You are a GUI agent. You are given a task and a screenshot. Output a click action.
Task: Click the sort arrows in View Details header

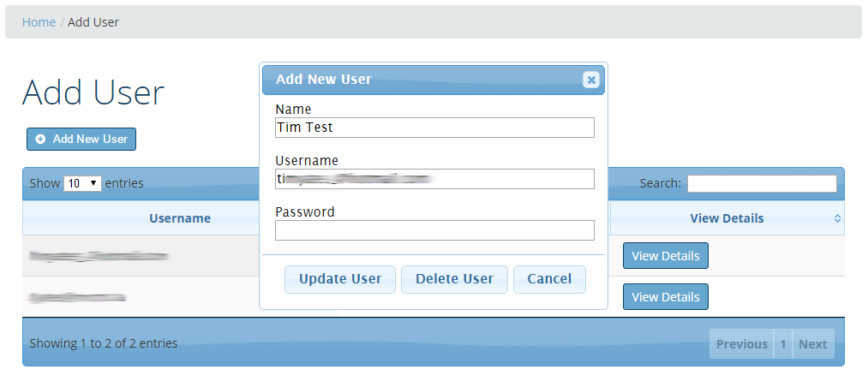click(837, 218)
